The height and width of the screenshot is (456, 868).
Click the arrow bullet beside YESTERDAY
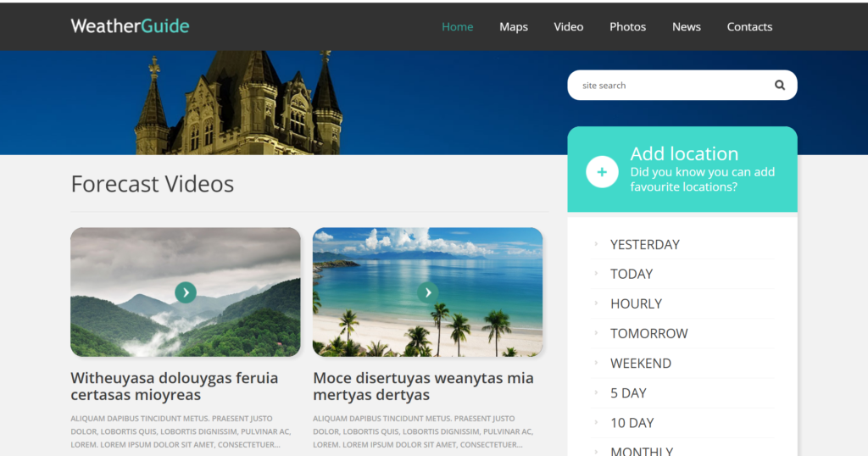click(596, 243)
